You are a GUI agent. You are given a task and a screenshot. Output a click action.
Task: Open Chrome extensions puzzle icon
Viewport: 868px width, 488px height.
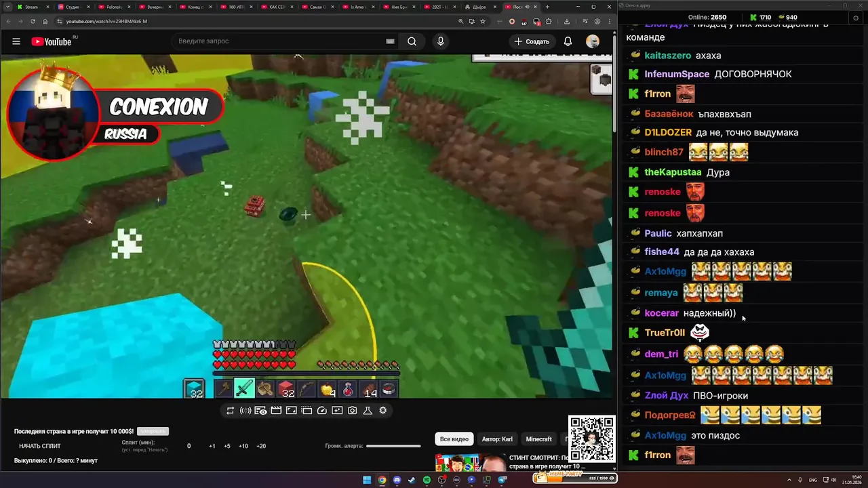(x=550, y=21)
